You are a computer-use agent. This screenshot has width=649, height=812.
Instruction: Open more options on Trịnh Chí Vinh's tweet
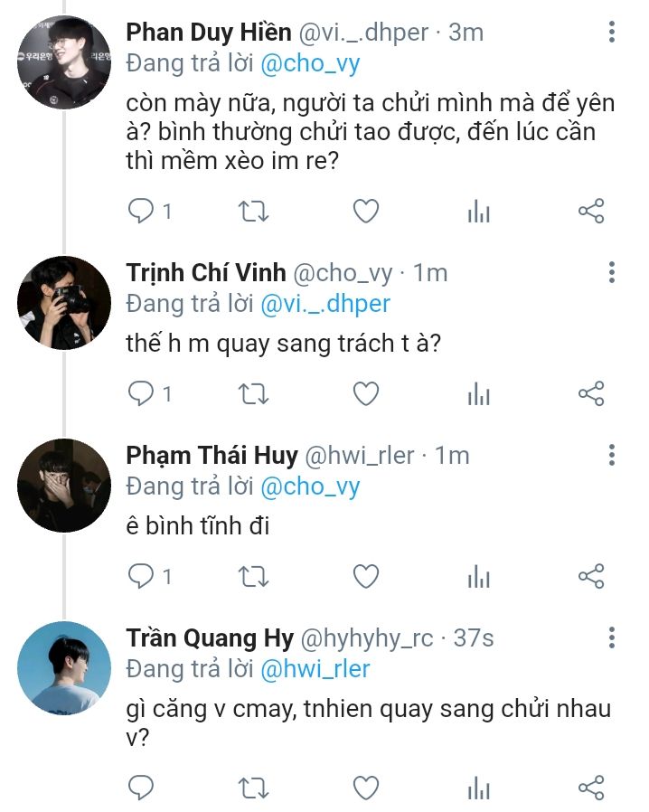(612, 272)
